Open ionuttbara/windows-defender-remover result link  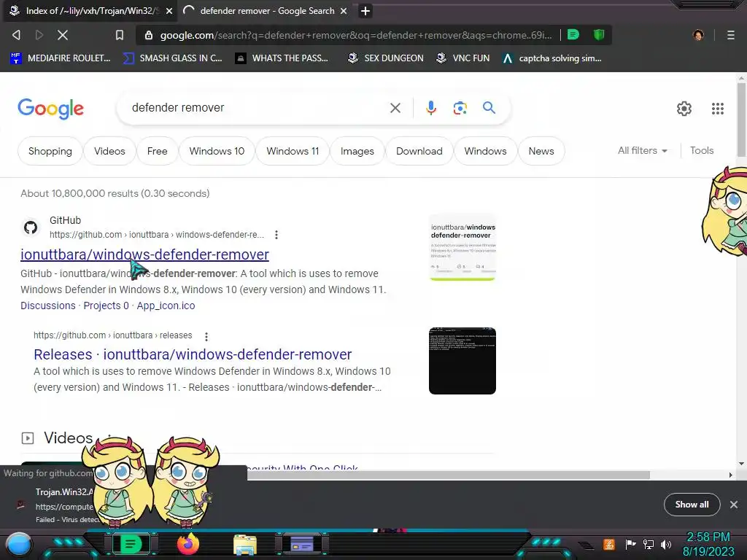145,254
